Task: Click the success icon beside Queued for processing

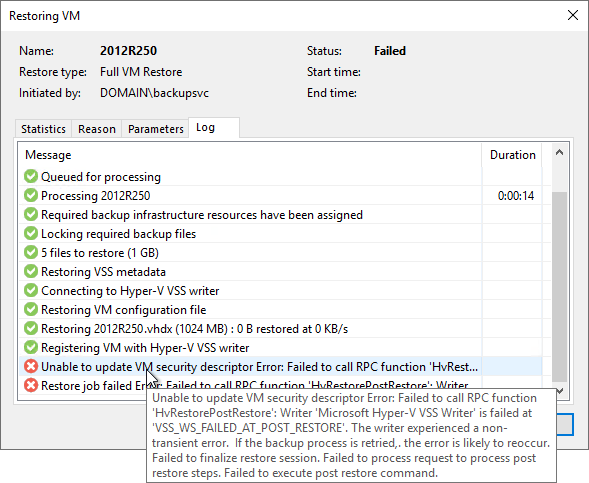Action: point(31,176)
